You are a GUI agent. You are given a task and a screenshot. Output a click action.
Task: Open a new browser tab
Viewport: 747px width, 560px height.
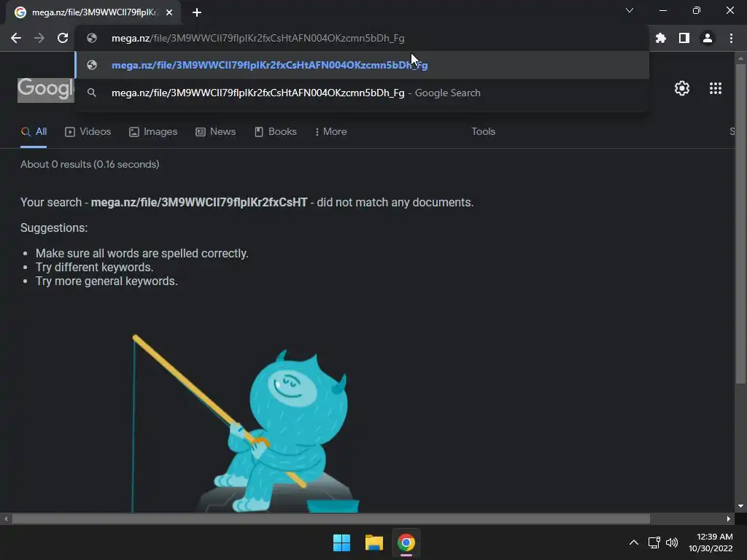[x=197, y=13]
